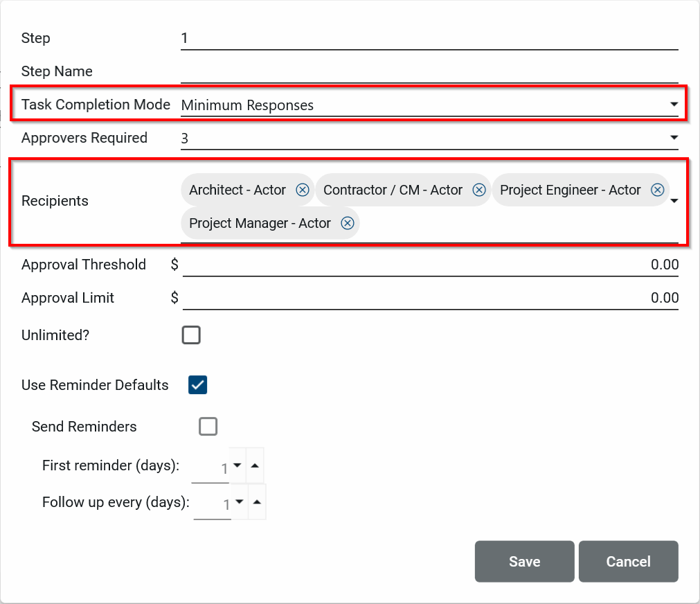This screenshot has height=604, width=700.
Task: Enable the Send Reminders checkbox
Action: tap(208, 427)
